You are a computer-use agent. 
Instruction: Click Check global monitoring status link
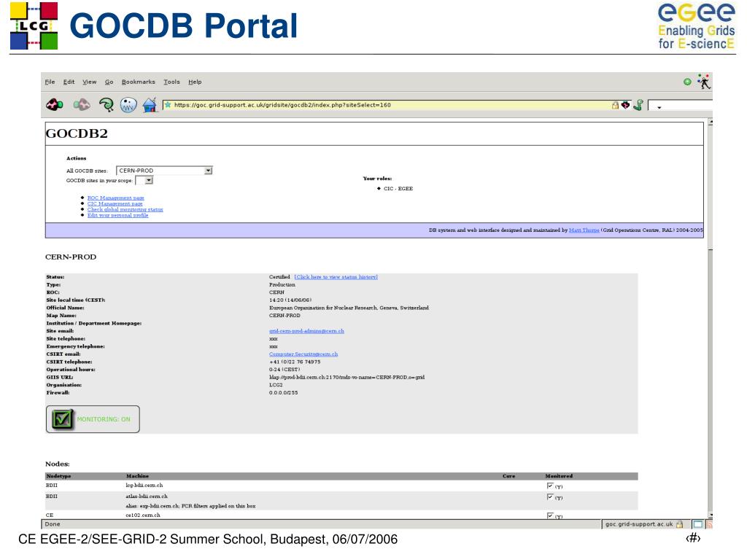pyautogui.click(x=125, y=209)
